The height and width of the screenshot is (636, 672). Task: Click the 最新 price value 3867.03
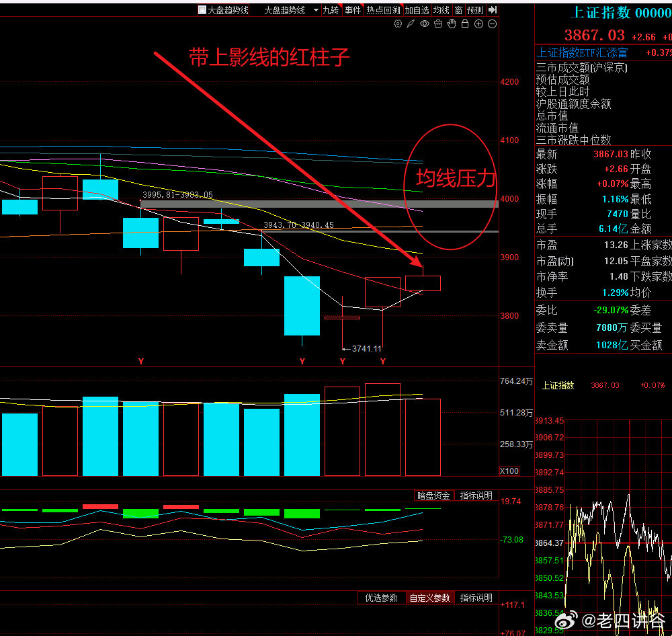611,154
